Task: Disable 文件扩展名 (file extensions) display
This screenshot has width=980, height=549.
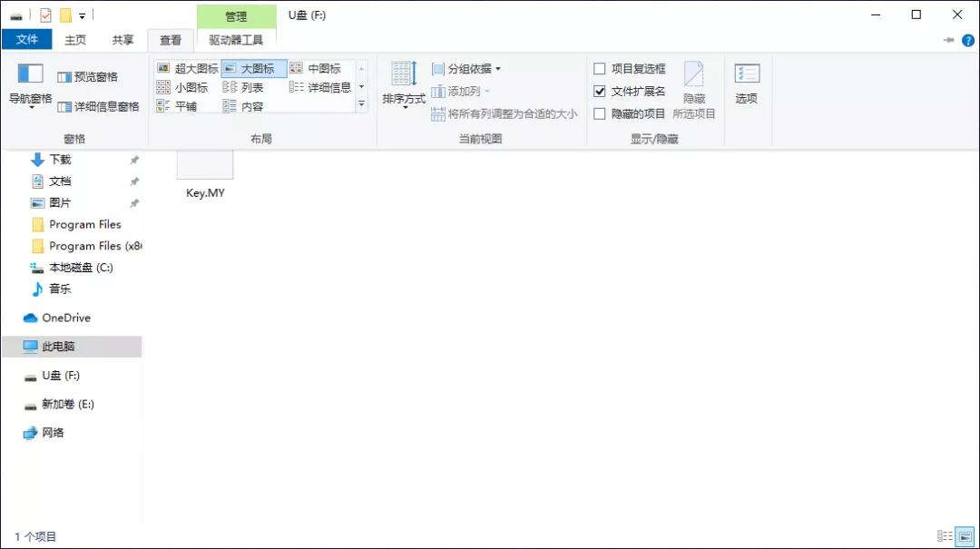Action: click(x=601, y=91)
